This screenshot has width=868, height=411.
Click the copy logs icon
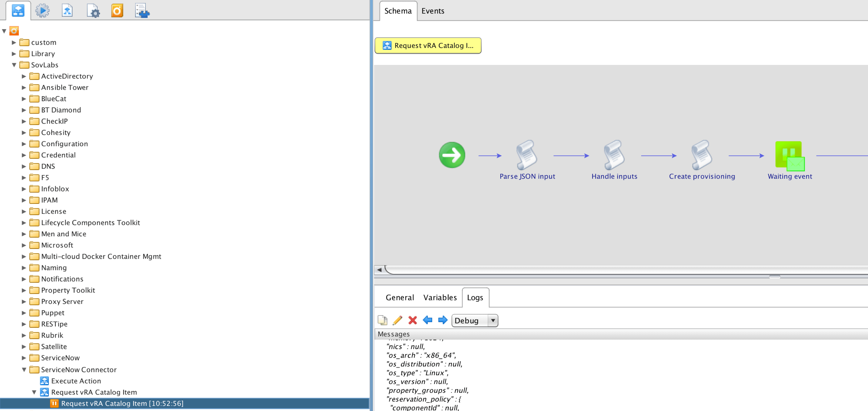coord(382,320)
